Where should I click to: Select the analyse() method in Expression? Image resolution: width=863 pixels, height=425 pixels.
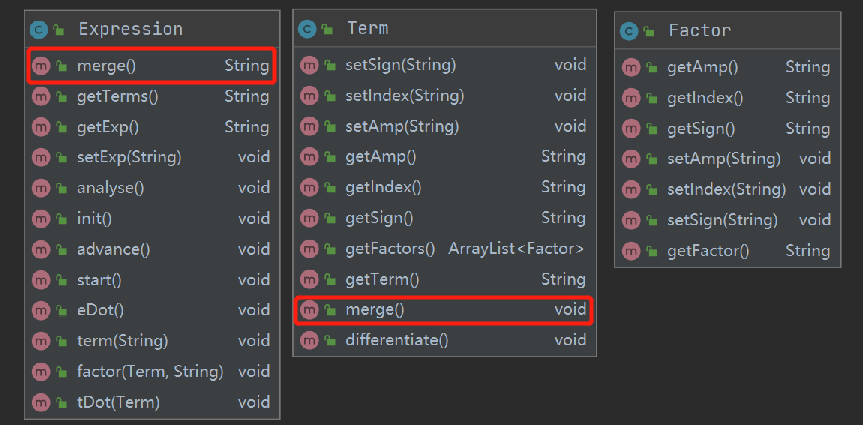pos(110,188)
